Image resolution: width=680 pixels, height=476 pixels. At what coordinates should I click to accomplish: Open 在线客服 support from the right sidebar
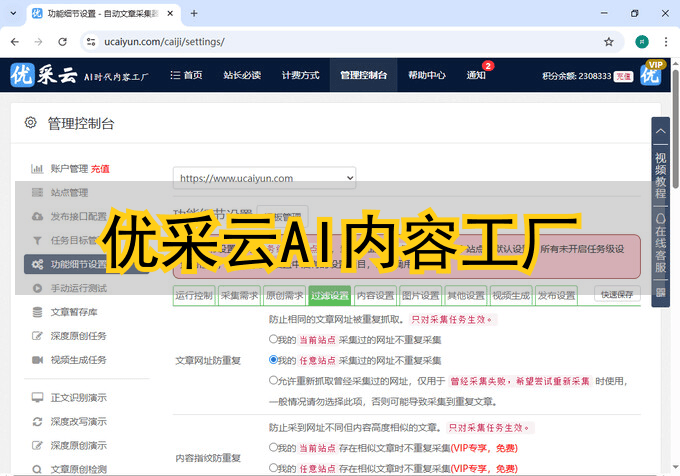click(660, 243)
